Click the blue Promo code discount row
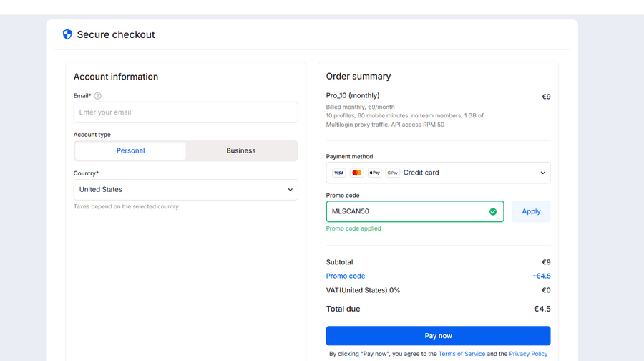The width and height of the screenshot is (644, 361). tap(346, 276)
